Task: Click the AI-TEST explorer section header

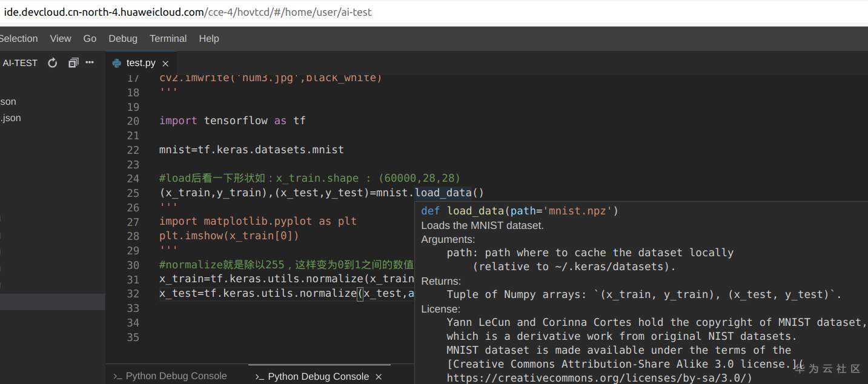Action: tap(20, 63)
